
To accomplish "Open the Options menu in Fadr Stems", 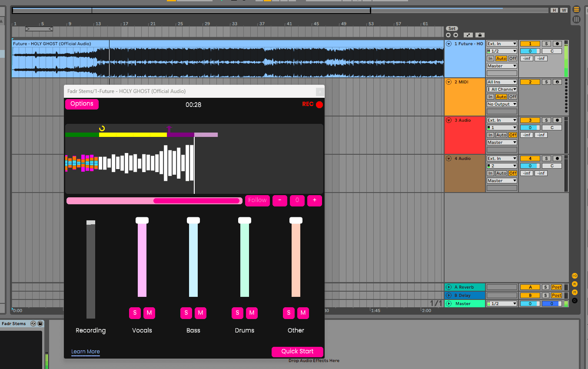I will (82, 104).
